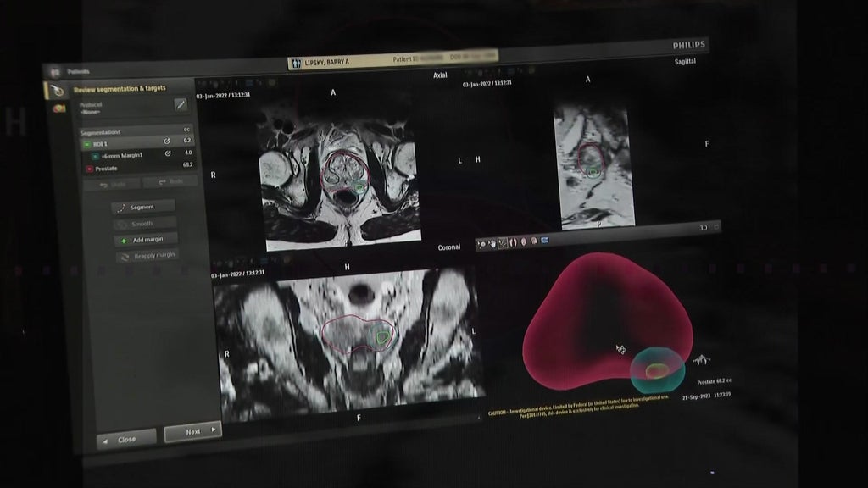This screenshot has width=868, height=488.
Task: Select the pan hand tool in 3D toolbar
Action: 492,243
